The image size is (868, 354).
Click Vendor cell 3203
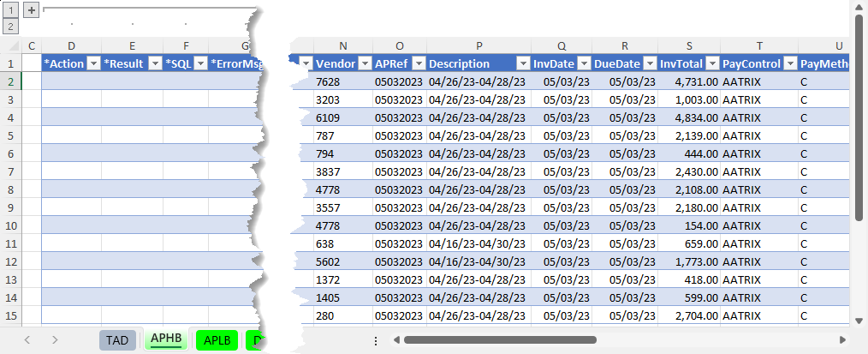click(x=343, y=99)
